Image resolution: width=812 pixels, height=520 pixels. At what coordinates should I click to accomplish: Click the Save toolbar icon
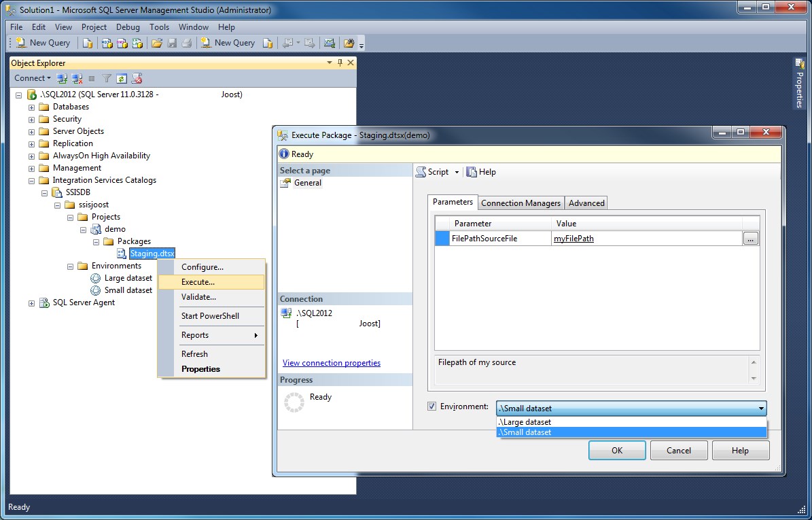tap(171, 42)
